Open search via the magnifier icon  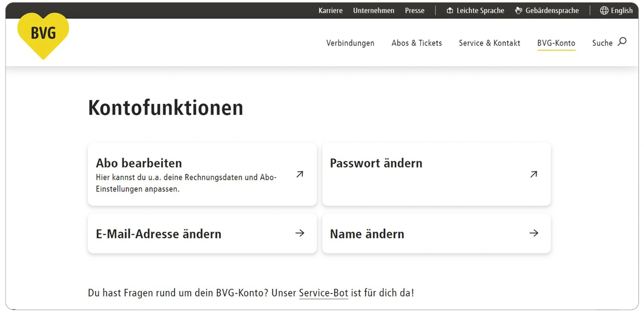[622, 42]
